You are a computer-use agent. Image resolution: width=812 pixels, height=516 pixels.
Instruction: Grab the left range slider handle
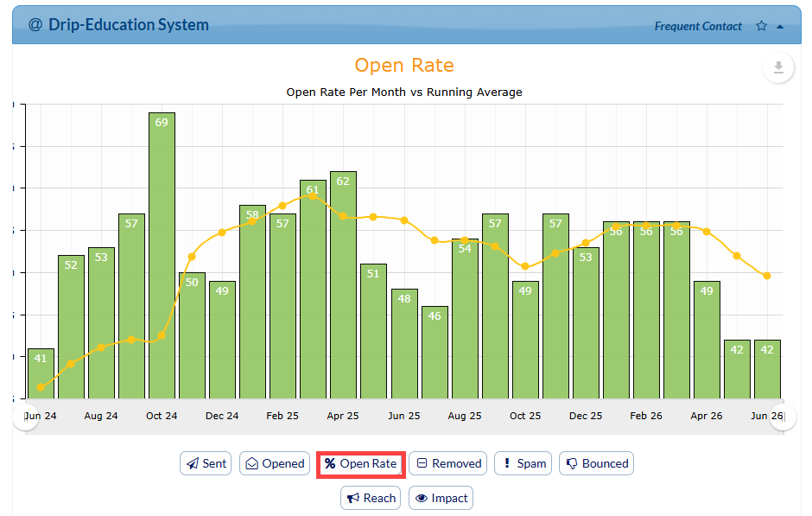coord(25,417)
